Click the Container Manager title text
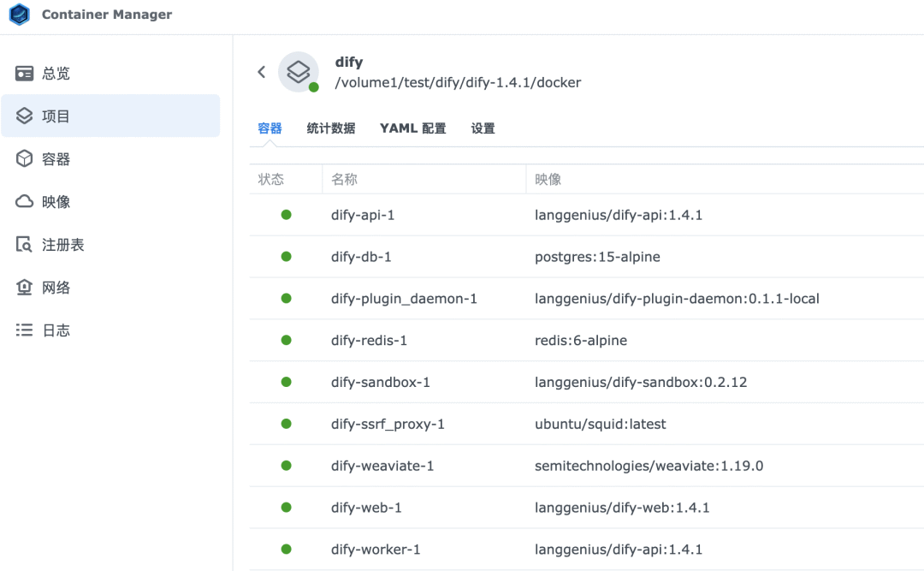Viewport: 924px width, 571px height. click(x=107, y=15)
